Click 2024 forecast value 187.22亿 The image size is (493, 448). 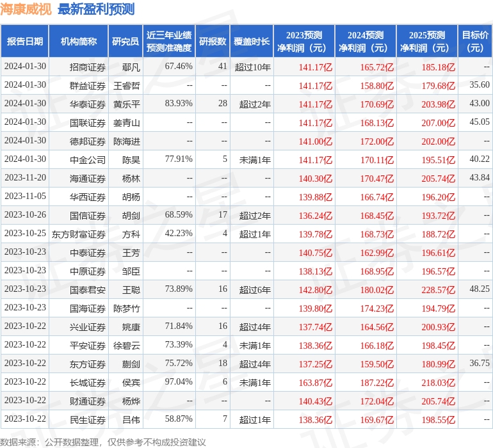[x=377, y=383]
